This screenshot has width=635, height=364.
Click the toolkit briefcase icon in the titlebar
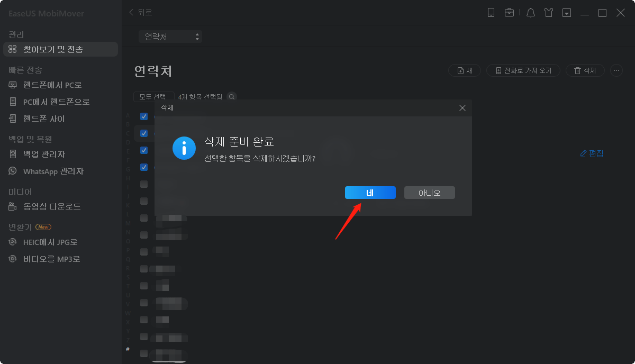pos(510,12)
